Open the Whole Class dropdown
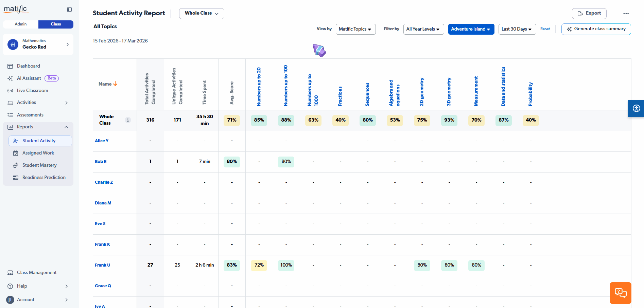The height and width of the screenshot is (308, 644). pos(202,13)
